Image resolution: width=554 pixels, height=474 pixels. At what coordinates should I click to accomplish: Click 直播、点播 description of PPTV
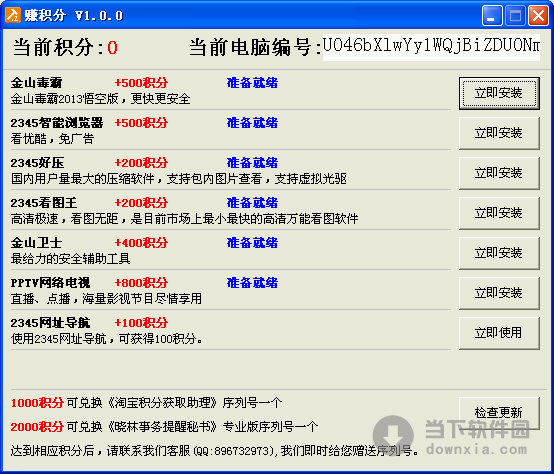[106, 299]
